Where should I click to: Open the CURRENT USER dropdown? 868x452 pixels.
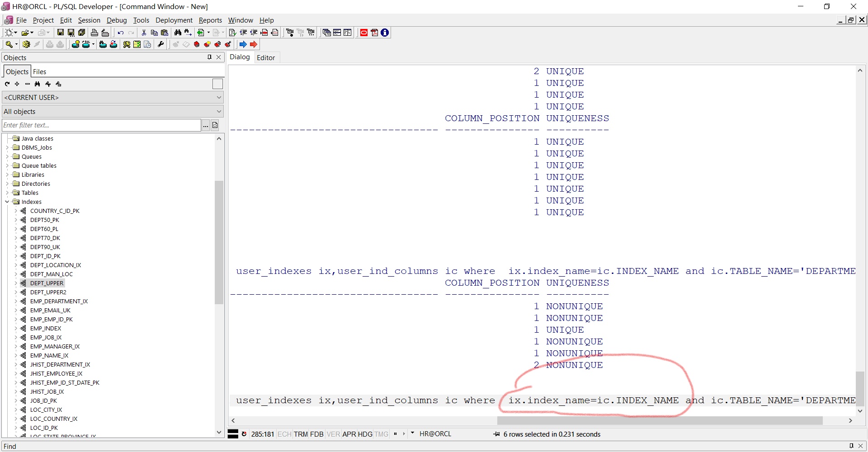(x=113, y=98)
